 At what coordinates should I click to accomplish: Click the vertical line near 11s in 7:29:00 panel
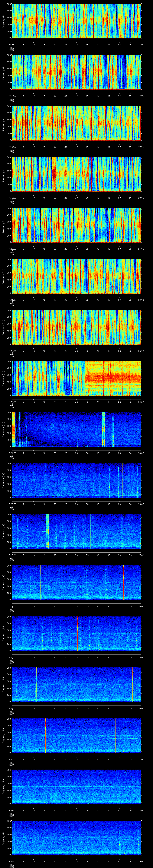coord(36,684)
